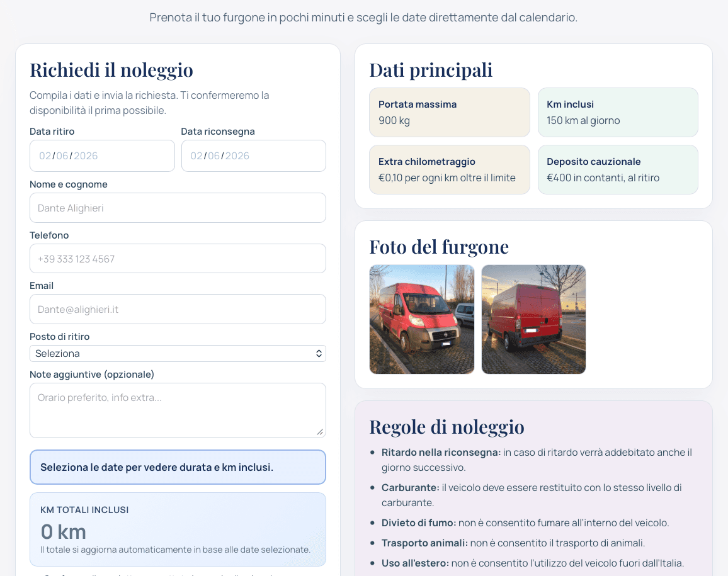Click the day part of Data ritiro
Image resolution: width=728 pixels, height=576 pixels.
coord(45,156)
